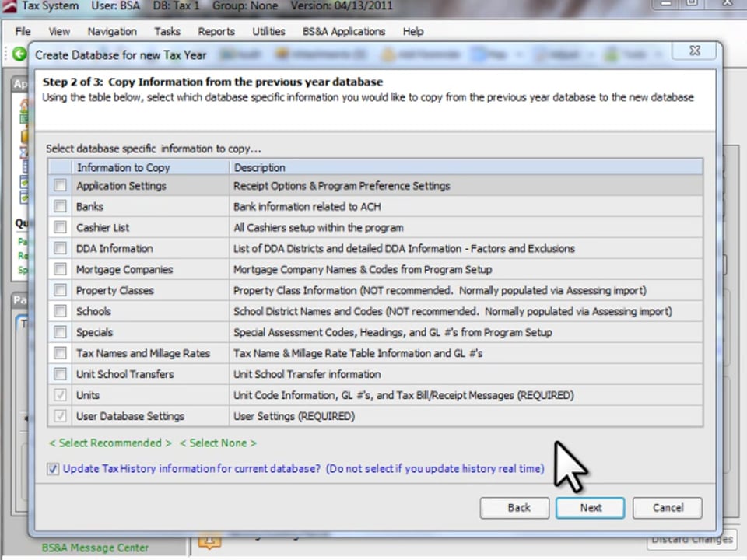Select the 'Tax Name & Millage Rate Table' description
This screenshot has width=747, height=560.
point(358,353)
